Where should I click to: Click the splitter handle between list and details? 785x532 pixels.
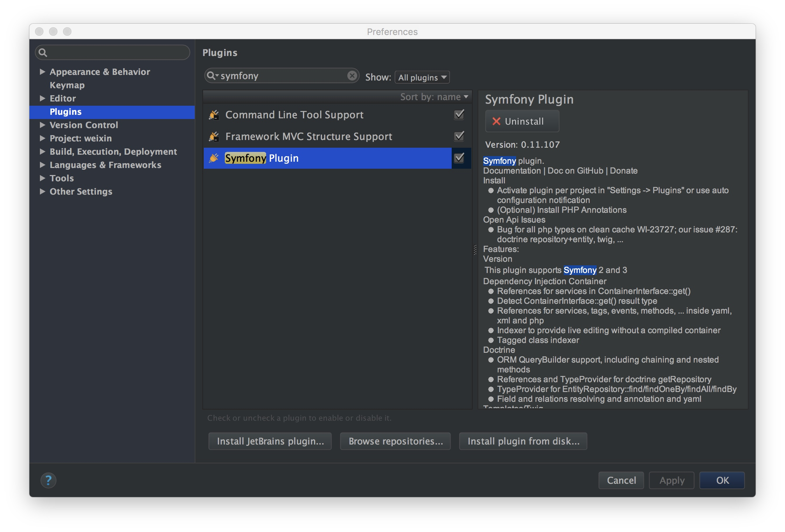(x=475, y=250)
